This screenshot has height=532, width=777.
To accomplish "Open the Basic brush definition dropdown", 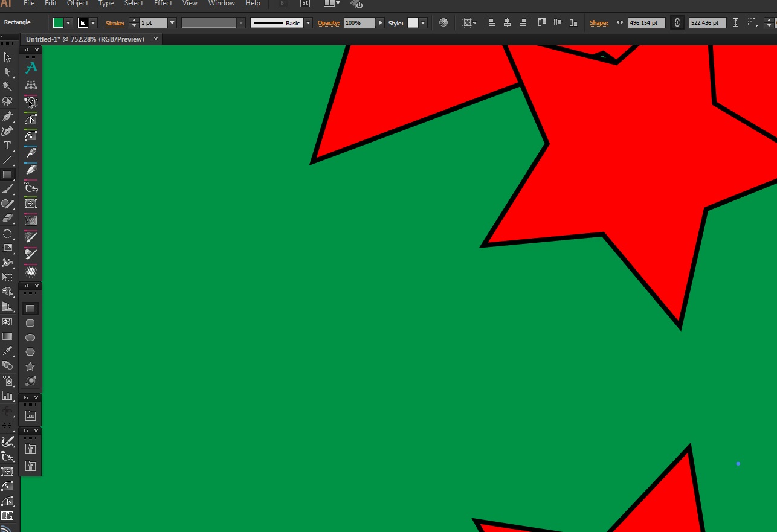I will (308, 23).
